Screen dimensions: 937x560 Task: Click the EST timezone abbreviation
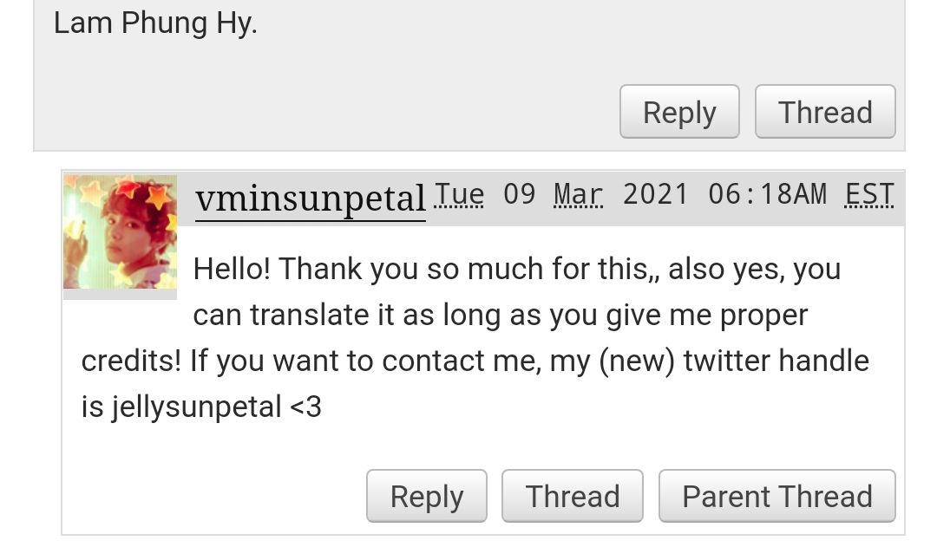click(869, 194)
